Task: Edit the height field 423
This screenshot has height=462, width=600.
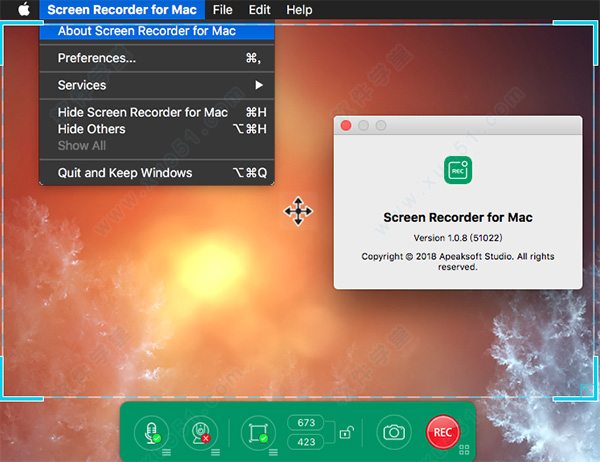Action: click(306, 442)
